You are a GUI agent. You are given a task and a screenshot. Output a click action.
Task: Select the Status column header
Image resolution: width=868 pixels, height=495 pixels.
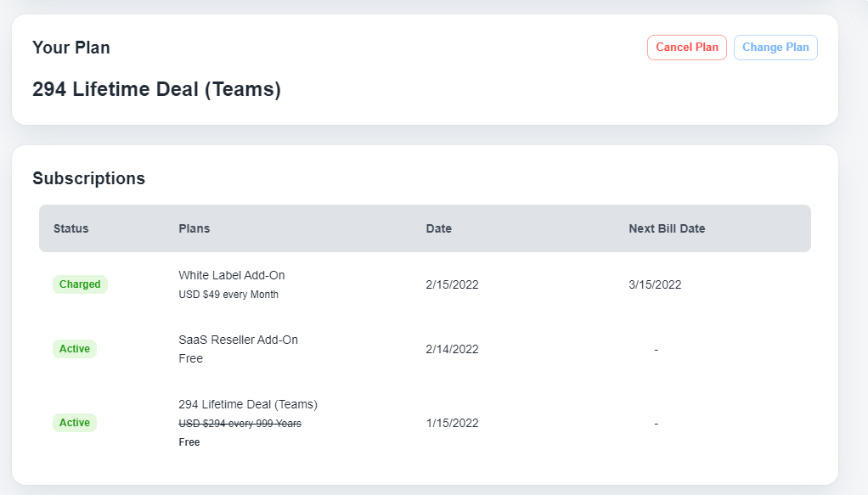point(70,228)
